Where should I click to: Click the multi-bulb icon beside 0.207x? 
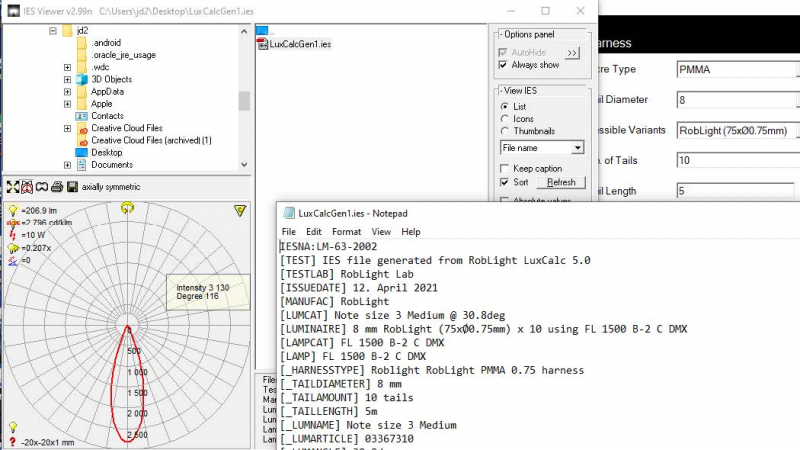[13, 248]
